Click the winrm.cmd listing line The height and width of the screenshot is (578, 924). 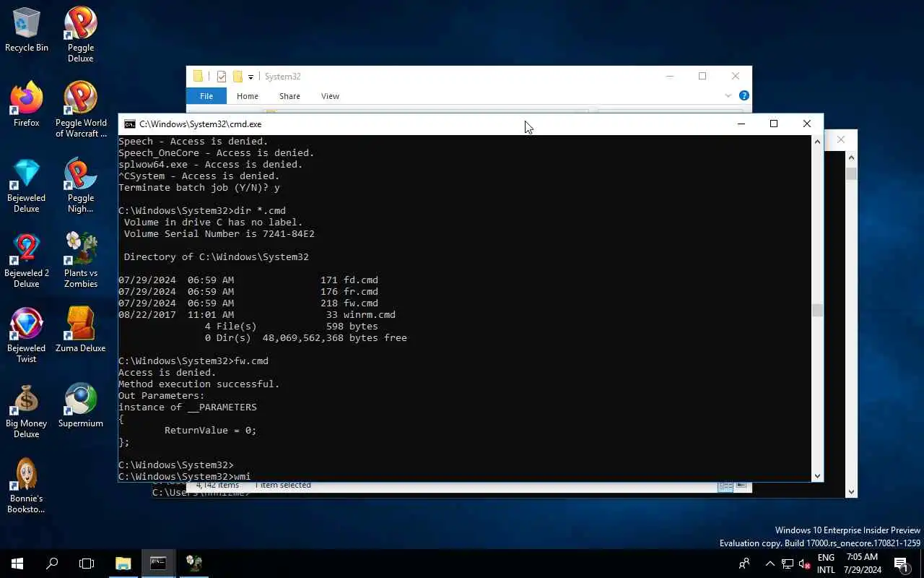(257, 315)
